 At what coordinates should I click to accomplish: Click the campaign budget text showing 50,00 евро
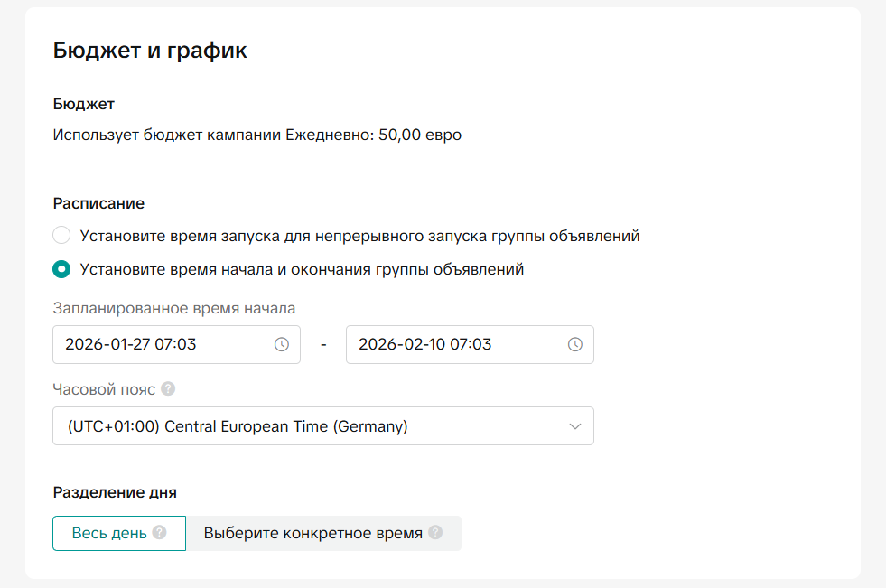pyautogui.click(x=257, y=135)
